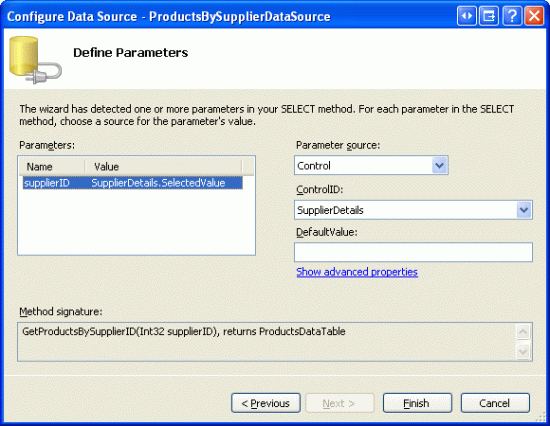Open the Parameter source dropdown arrow
This screenshot has height=426, width=550.
pos(440,165)
